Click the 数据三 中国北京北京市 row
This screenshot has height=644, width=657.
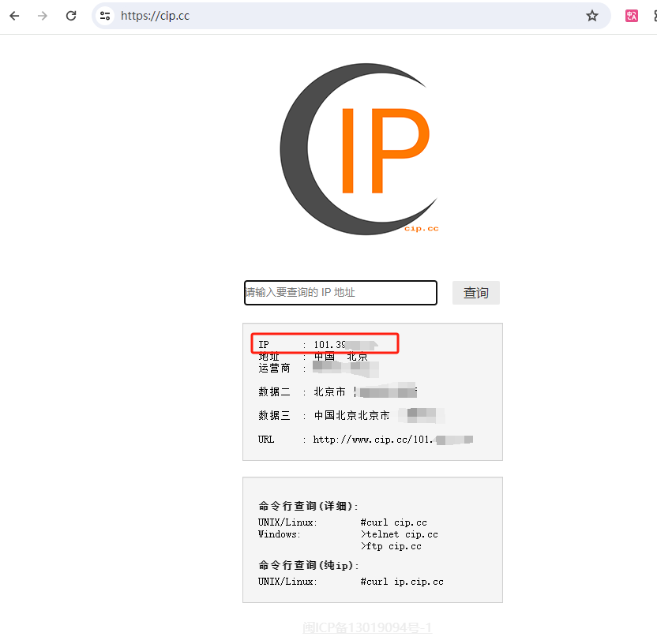pyautogui.click(x=351, y=415)
